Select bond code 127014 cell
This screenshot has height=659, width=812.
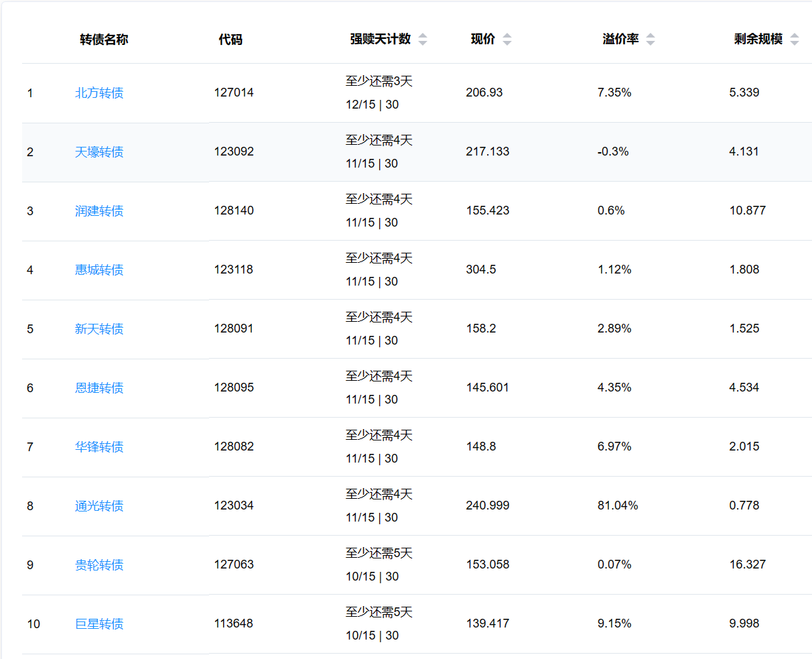pos(234,93)
